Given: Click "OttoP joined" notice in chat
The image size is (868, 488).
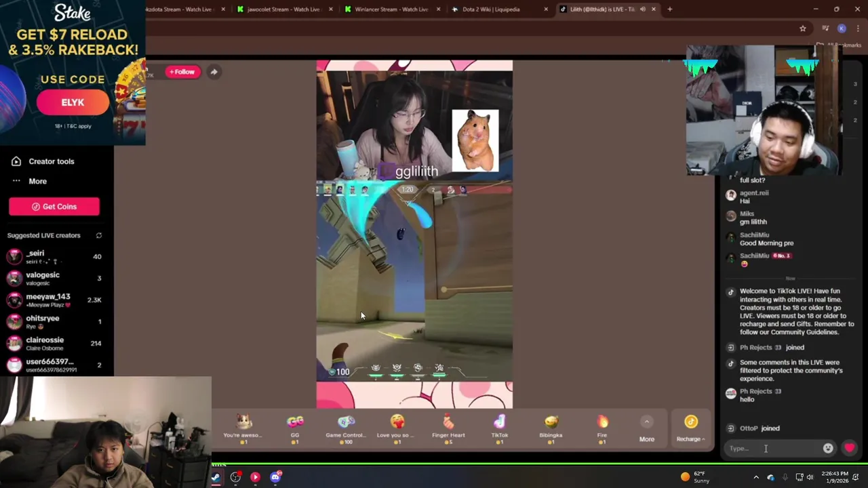Looking at the screenshot, I should [x=759, y=428].
